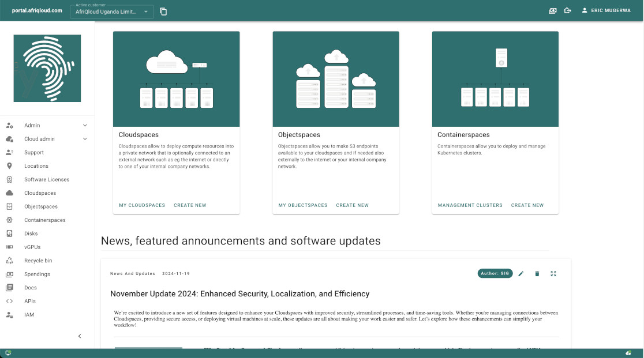Click the vGPUs sidebar icon
Viewport: 644px width, 358px height.
(x=9, y=247)
